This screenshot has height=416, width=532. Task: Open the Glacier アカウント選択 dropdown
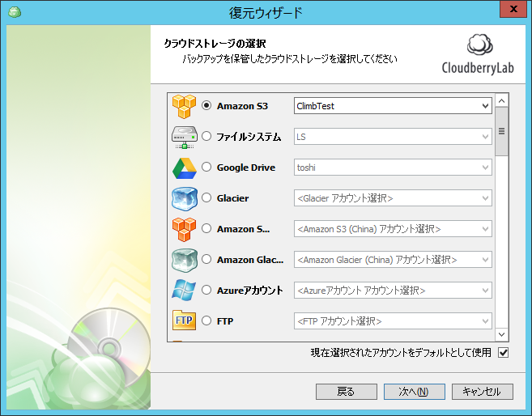393,198
